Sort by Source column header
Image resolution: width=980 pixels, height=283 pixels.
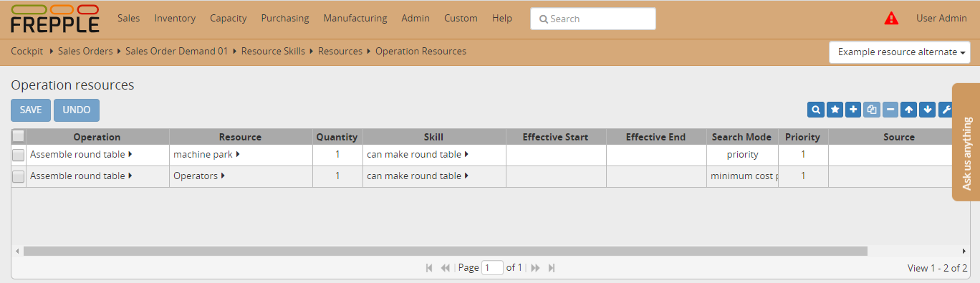(x=899, y=137)
